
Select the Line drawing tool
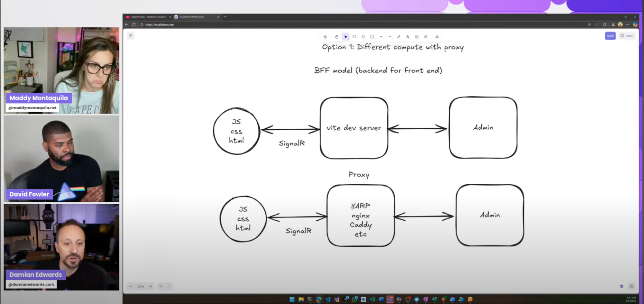tap(390, 37)
